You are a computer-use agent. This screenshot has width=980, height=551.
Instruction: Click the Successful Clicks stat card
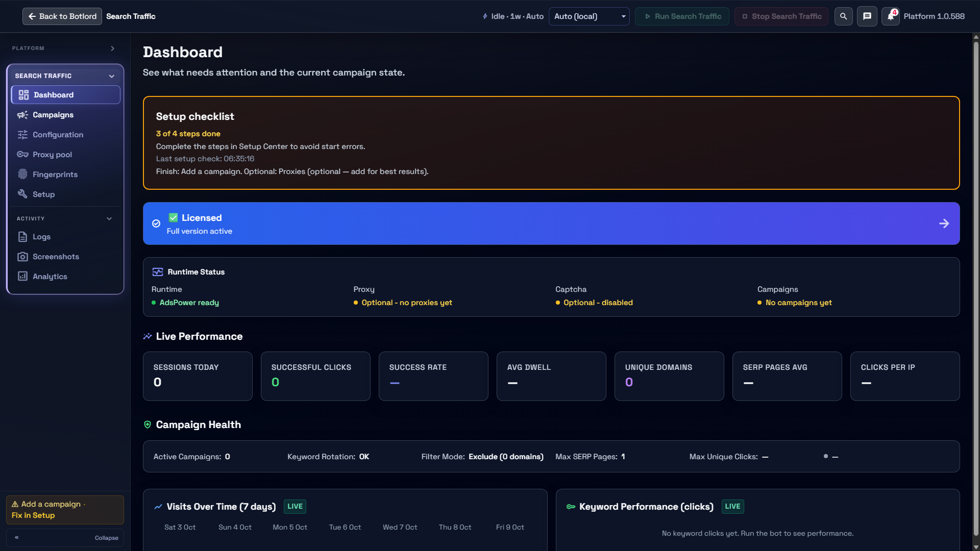tap(315, 376)
